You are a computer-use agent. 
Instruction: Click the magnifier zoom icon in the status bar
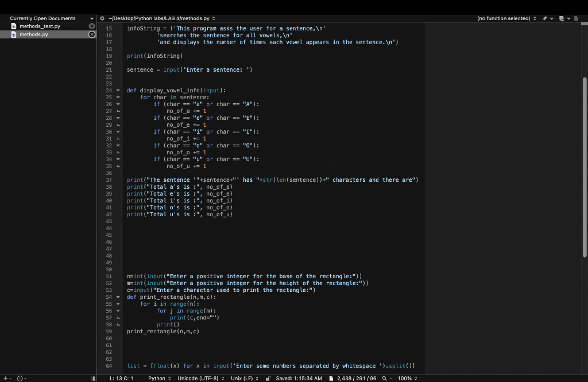tap(384, 378)
